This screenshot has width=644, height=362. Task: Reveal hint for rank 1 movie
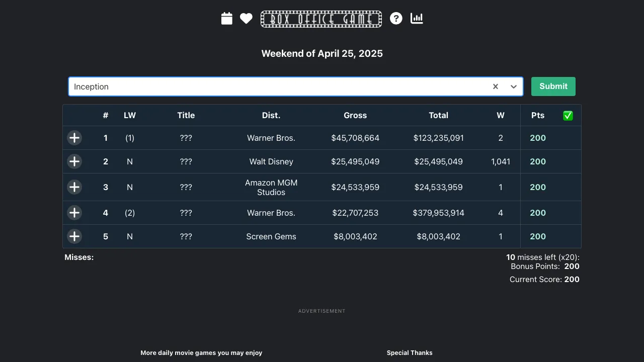tap(74, 138)
